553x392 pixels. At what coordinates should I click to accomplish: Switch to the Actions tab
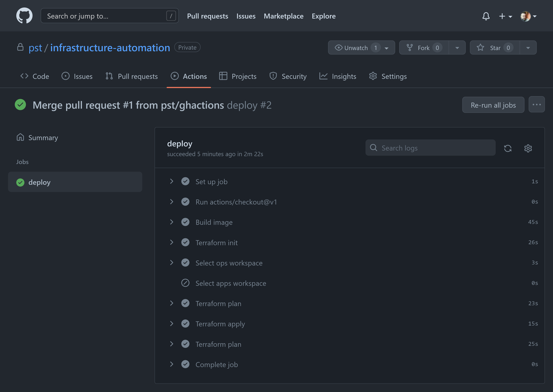[194, 76]
